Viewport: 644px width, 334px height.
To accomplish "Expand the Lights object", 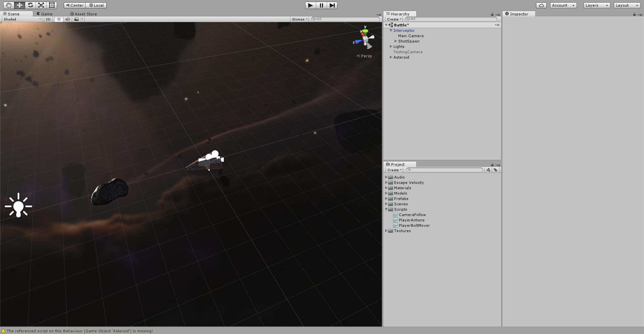I will pos(391,47).
